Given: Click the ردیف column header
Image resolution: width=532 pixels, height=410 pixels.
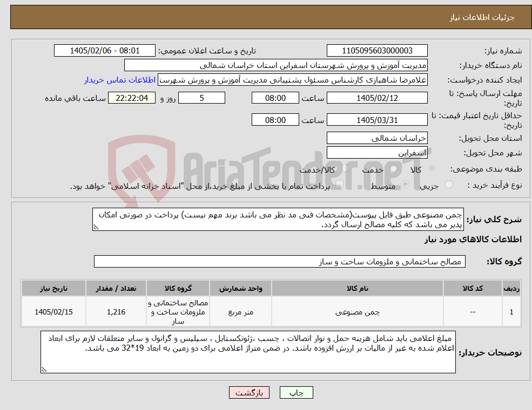Looking at the screenshot, I should coord(511,289).
